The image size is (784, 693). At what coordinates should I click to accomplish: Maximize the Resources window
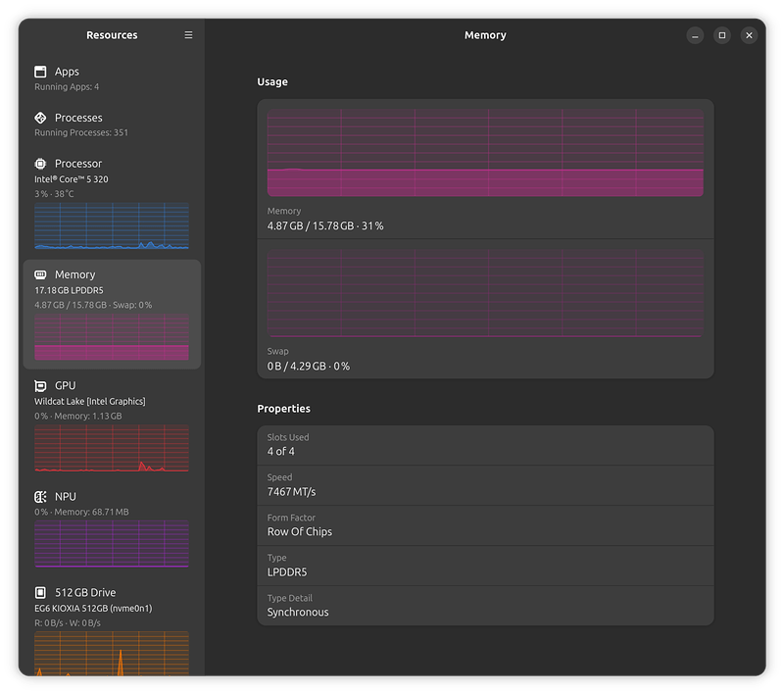pos(722,35)
